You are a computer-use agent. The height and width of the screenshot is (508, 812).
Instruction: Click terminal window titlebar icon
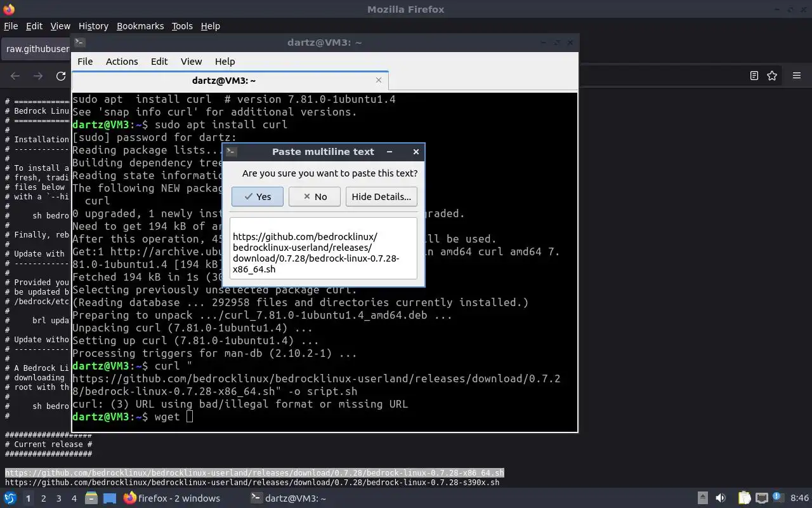79,43
